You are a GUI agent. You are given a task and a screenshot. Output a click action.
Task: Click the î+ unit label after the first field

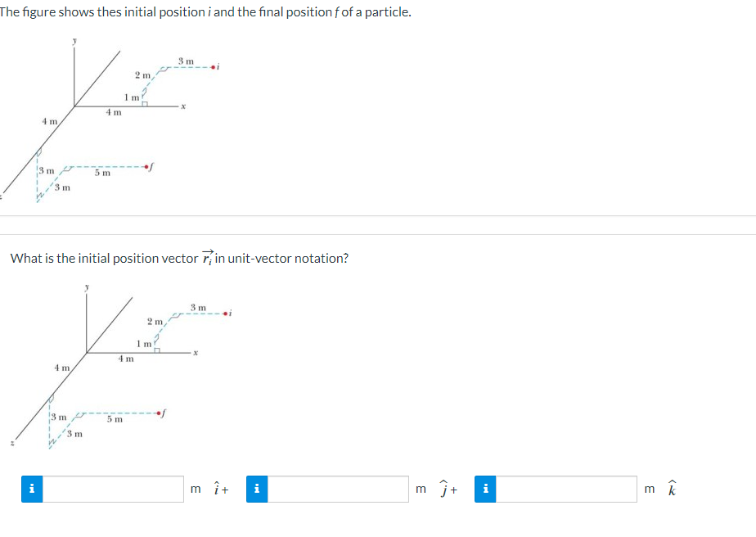coord(214,489)
